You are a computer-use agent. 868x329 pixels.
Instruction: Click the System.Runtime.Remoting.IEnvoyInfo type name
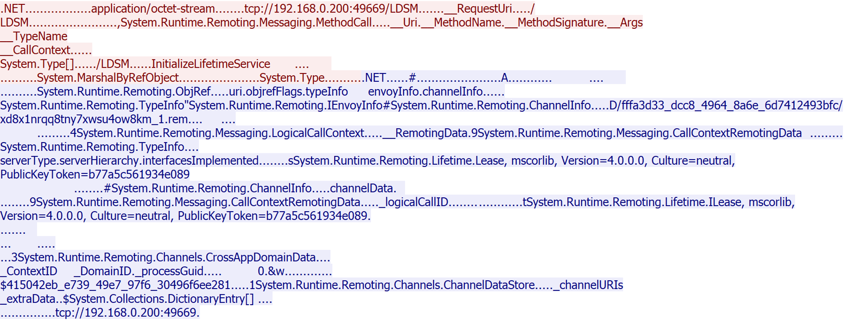point(286,106)
